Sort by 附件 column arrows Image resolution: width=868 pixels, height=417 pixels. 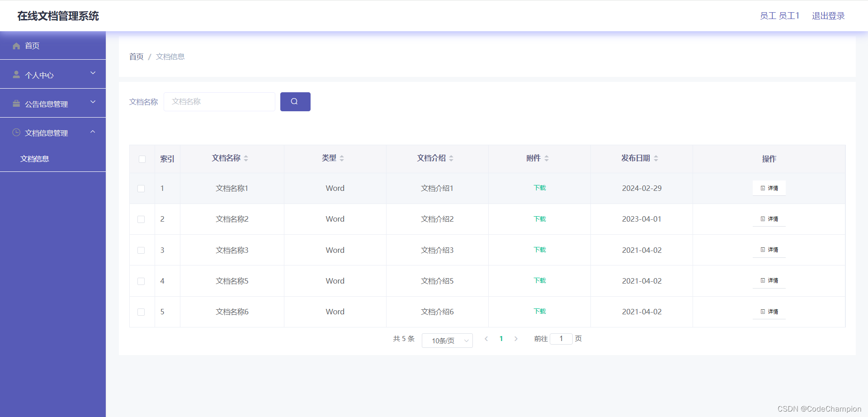point(547,158)
